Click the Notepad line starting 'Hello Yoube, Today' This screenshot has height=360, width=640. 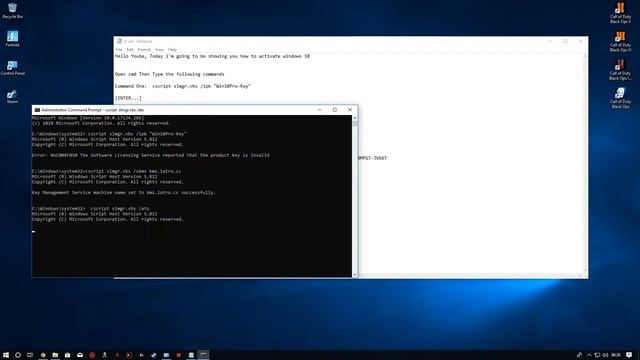tap(212, 56)
